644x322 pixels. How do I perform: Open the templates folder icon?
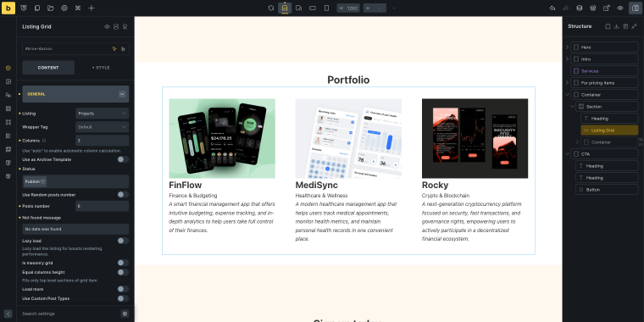click(51, 8)
